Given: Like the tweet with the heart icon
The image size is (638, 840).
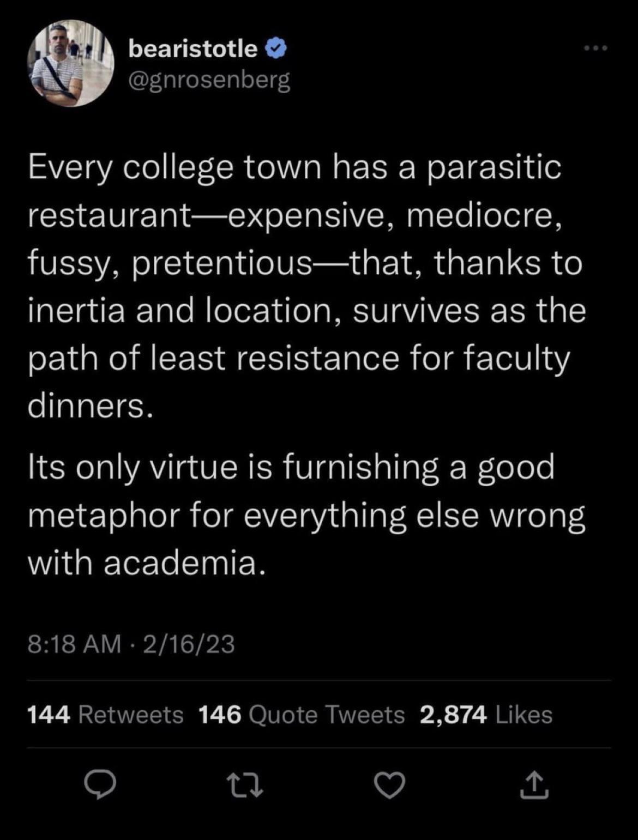Looking at the screenshot, I should click(x=389, y=786).
